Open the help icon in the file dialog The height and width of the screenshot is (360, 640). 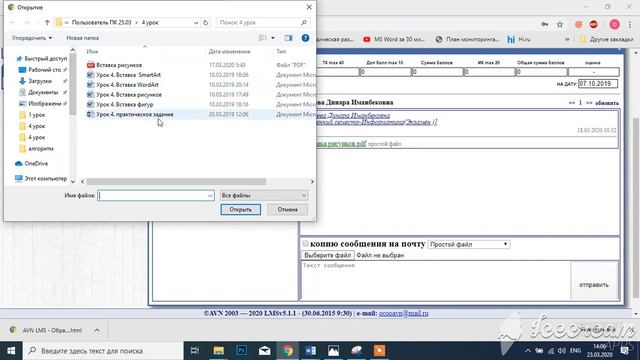[305, 38]
